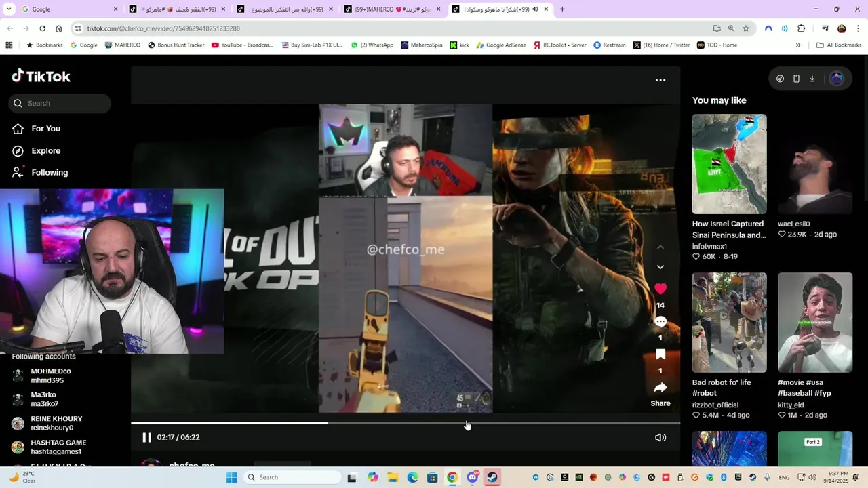
Task: Open a new browser tab
Action: 562,9
